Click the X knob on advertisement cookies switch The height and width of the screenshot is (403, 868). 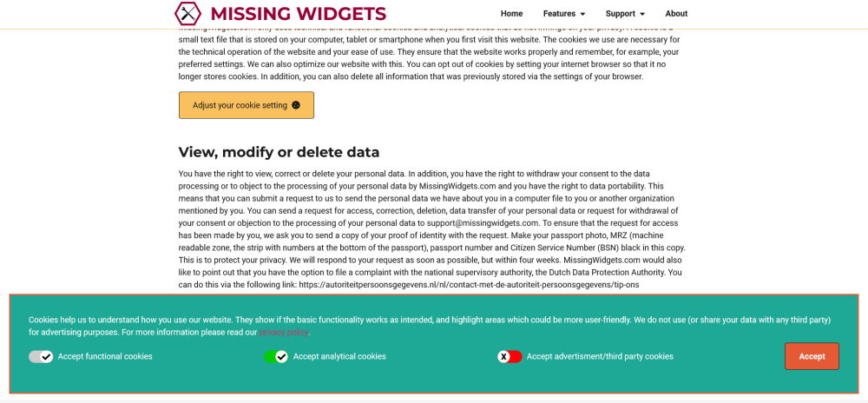[503, 356]
